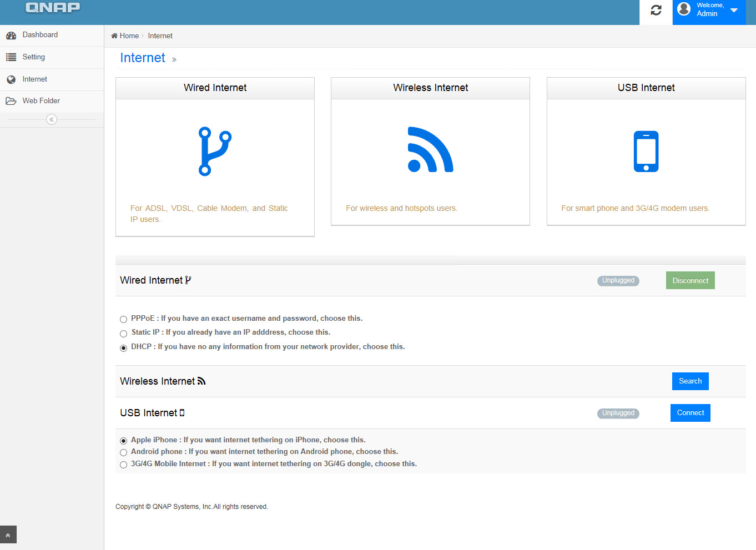Click the Wired Internet card header
The width and height of the screenshot is (756, 550).
[x=215, y=88]
